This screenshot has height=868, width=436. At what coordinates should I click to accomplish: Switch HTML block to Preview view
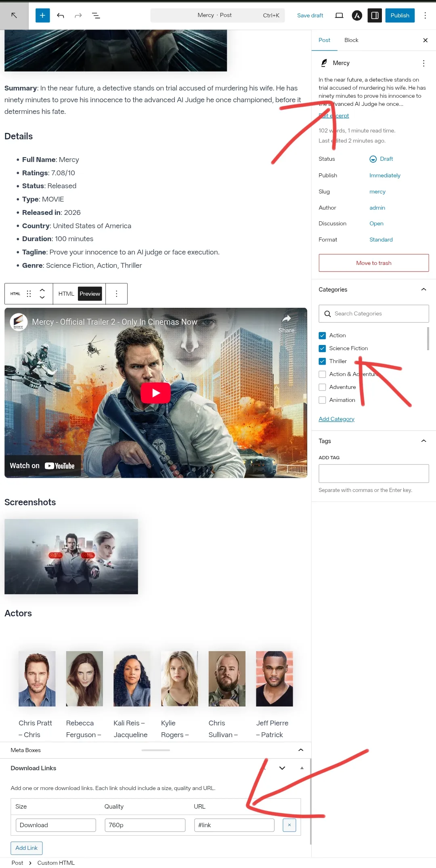pos(90,294)
